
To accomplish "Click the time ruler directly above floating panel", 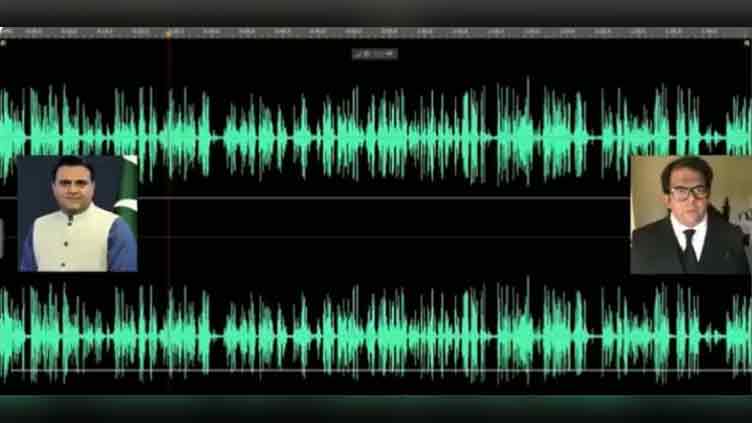I will coord(374,33).
